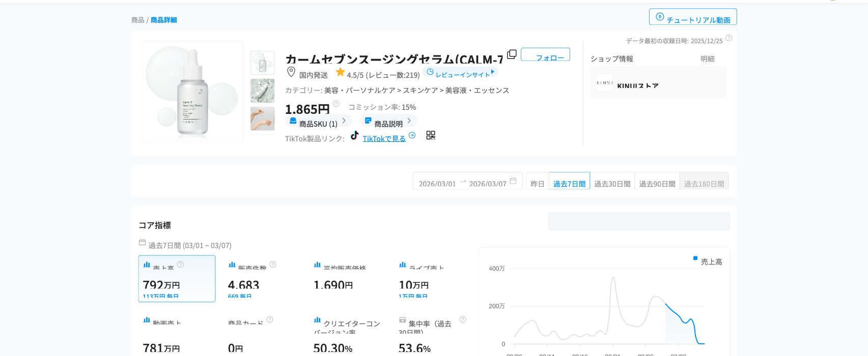Click the help icon on the 商品カード metric

(270, 319)
